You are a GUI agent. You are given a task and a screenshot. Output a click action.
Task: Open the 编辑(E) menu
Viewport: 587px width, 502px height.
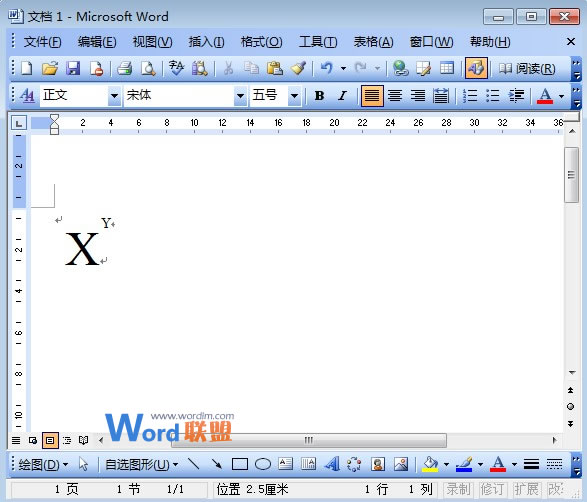(97, 42)
